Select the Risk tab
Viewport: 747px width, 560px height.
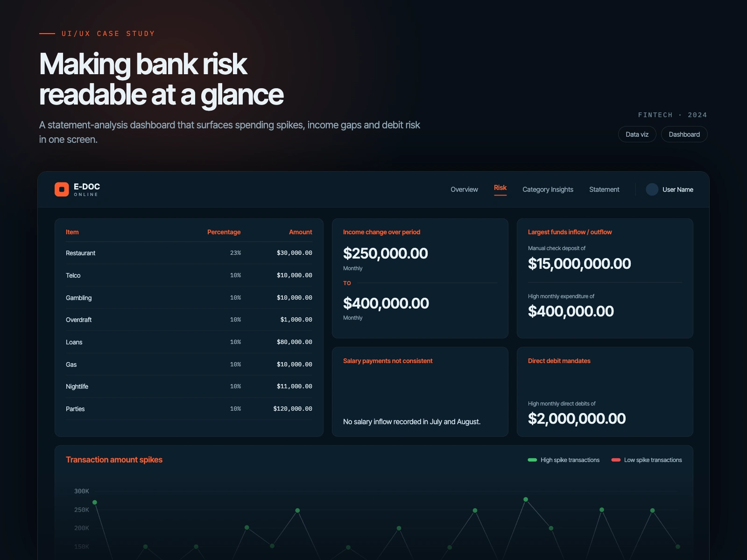pos(500,188)
